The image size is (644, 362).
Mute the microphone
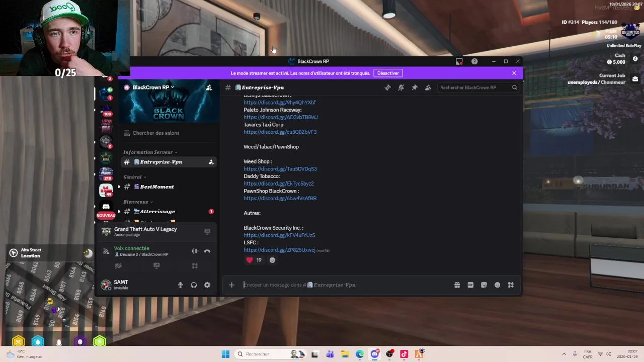tap(180, 285)
